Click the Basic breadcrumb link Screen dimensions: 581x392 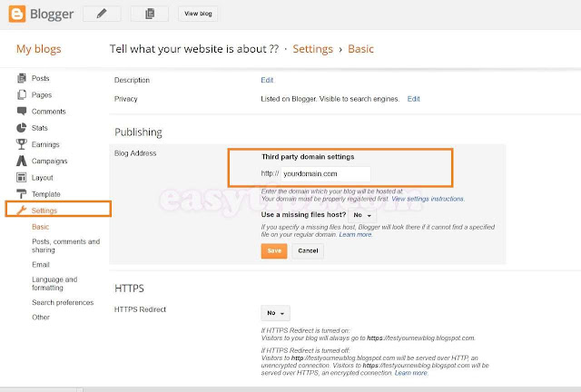click(360, 49)
